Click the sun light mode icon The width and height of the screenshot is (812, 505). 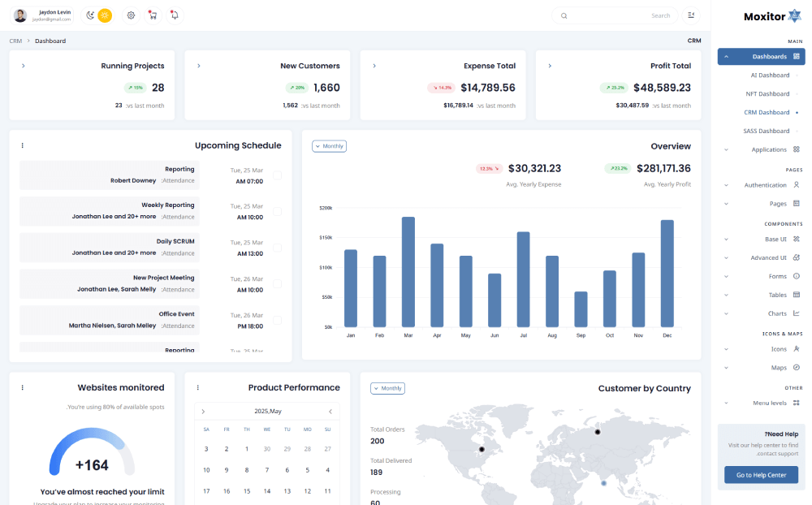coord(105,15)
